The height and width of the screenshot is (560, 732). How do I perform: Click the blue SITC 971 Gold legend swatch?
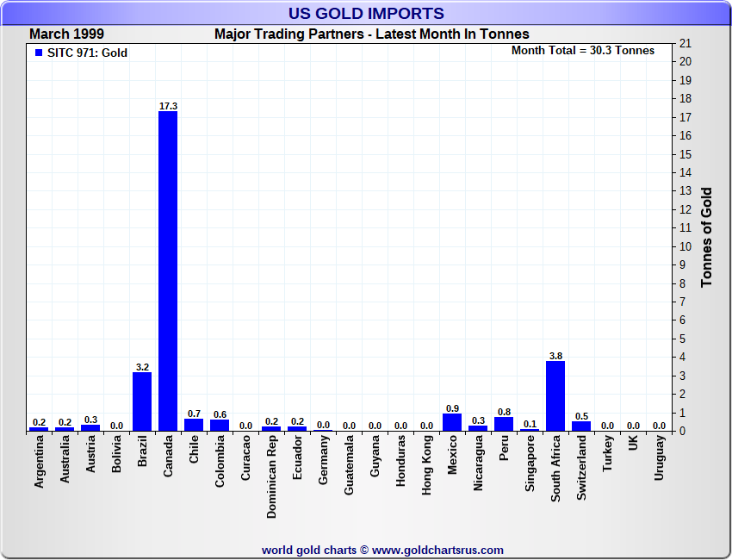39,53
